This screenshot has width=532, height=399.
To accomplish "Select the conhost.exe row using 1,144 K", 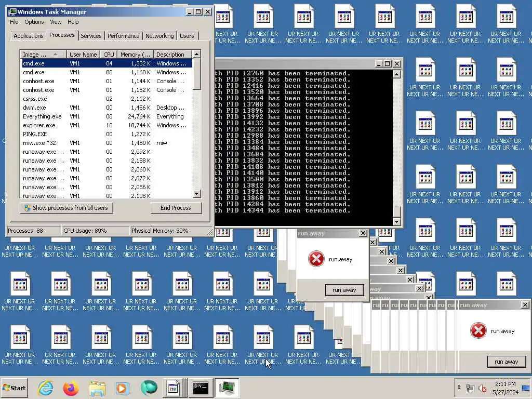I will tap(107, 81).
